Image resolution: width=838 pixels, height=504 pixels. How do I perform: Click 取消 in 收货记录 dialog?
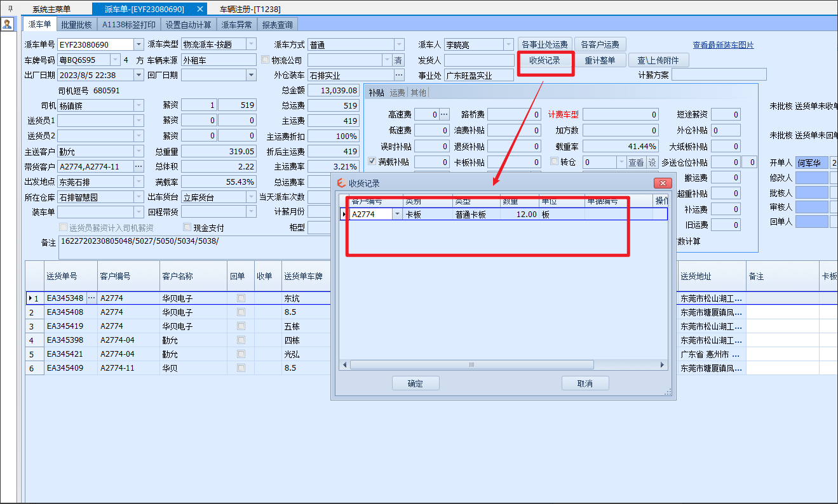(x=585, y=383)
